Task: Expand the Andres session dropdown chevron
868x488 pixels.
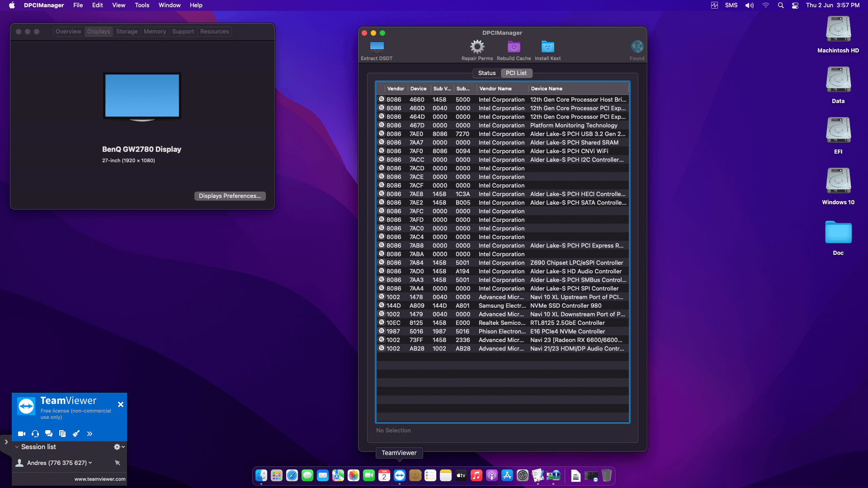Action: pyautogui.click(x=90, y=463)
